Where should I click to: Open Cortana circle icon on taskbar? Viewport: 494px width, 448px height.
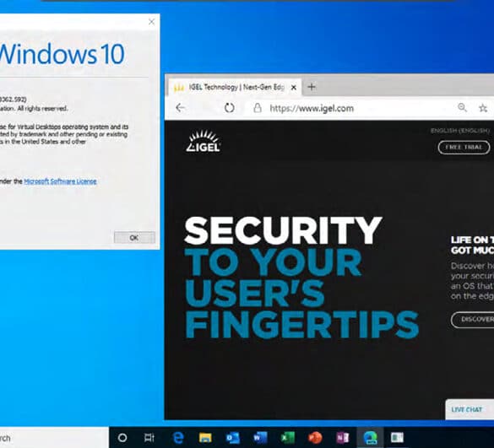click(x=122, y=438)
